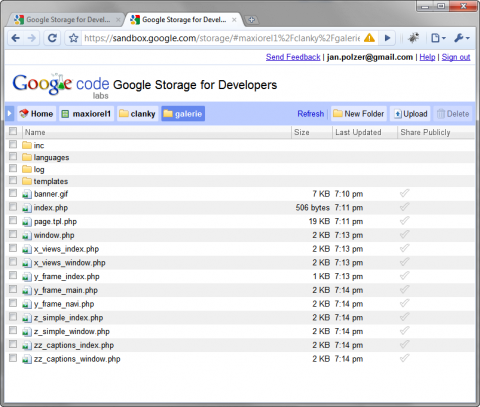The width and height of the screenshot is (480, 407).
Task: Check the box for the inc folder
Action: 13,144
